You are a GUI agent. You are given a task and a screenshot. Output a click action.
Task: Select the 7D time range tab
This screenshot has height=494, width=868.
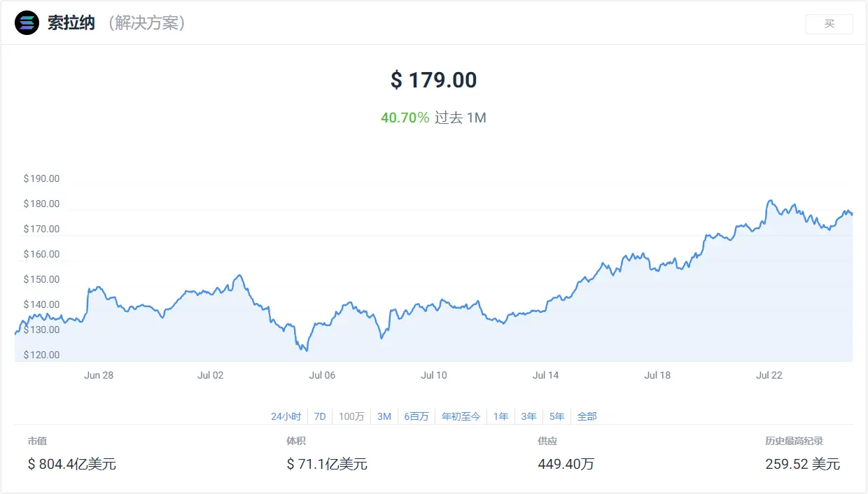[320, 416]
